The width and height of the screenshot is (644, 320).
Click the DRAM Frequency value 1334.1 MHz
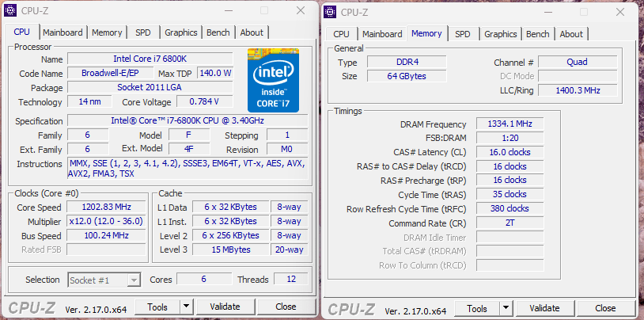pyautogui.click(x=510, y=124)
